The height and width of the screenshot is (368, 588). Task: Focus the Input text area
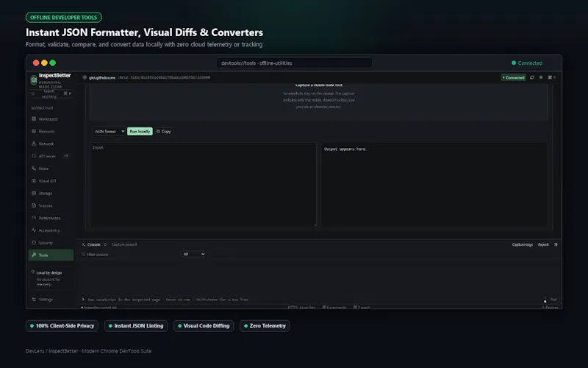(203, 185)
